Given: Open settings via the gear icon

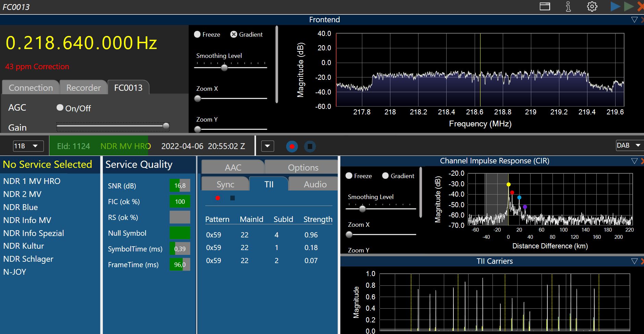Looking at the screenshot, I should (x=592, y=7).
